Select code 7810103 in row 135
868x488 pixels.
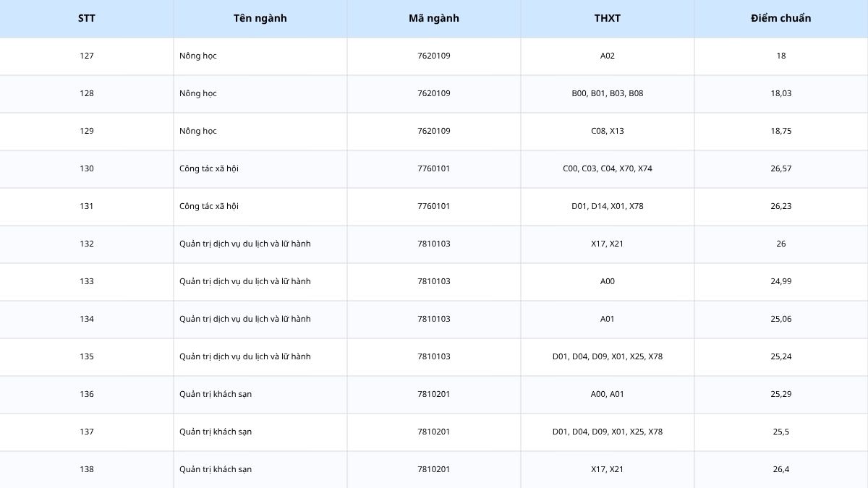click(434, 357)
